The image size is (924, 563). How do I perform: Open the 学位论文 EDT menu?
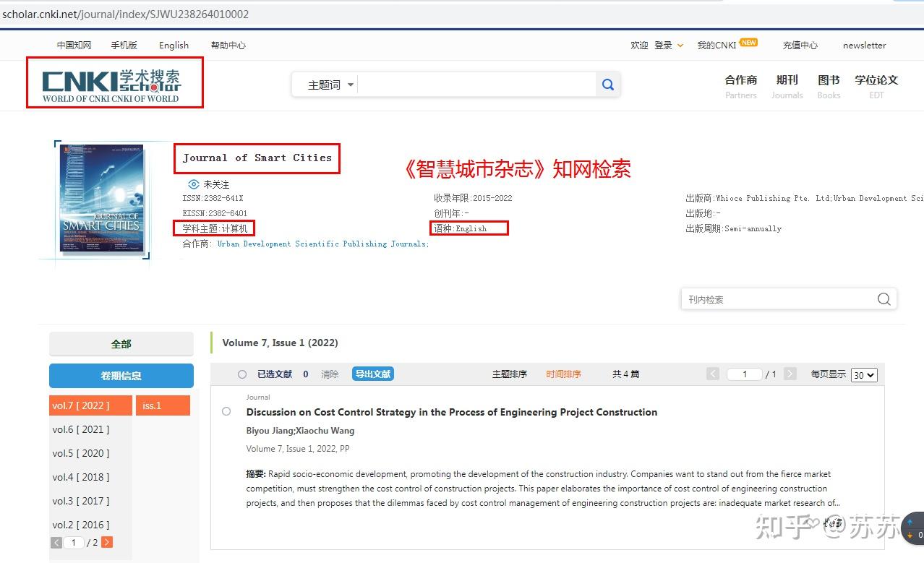(876, 86)
